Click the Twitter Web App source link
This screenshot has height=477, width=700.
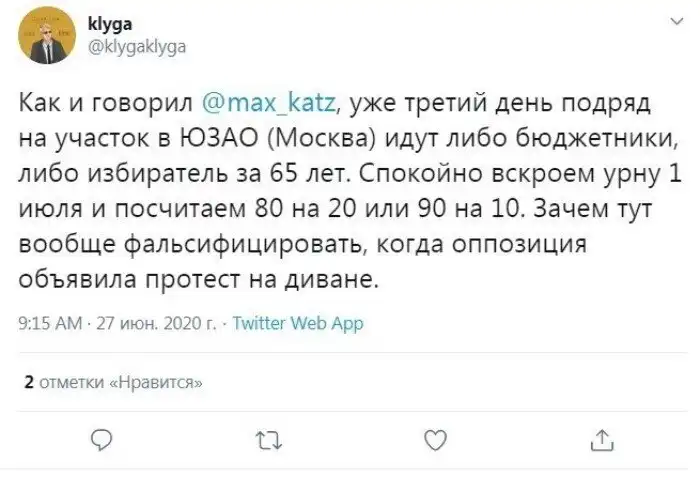(x=297, y=324)
